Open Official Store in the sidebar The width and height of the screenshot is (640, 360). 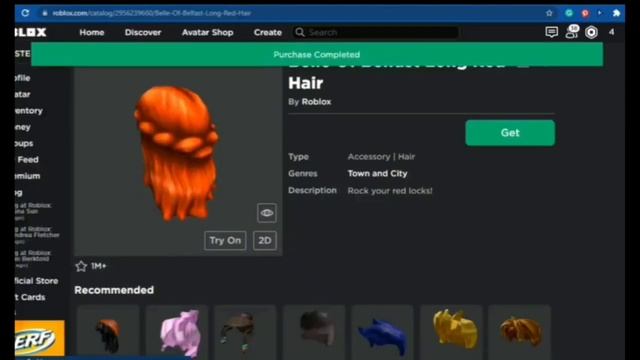[37, 281]
